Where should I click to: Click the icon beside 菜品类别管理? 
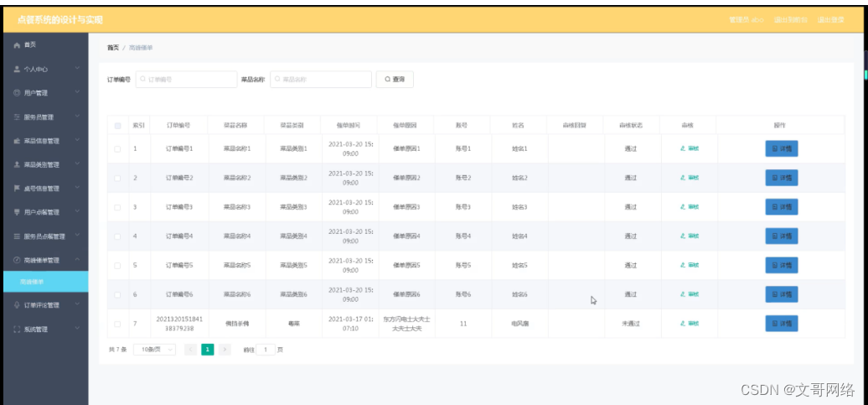(x=17, y=165)
